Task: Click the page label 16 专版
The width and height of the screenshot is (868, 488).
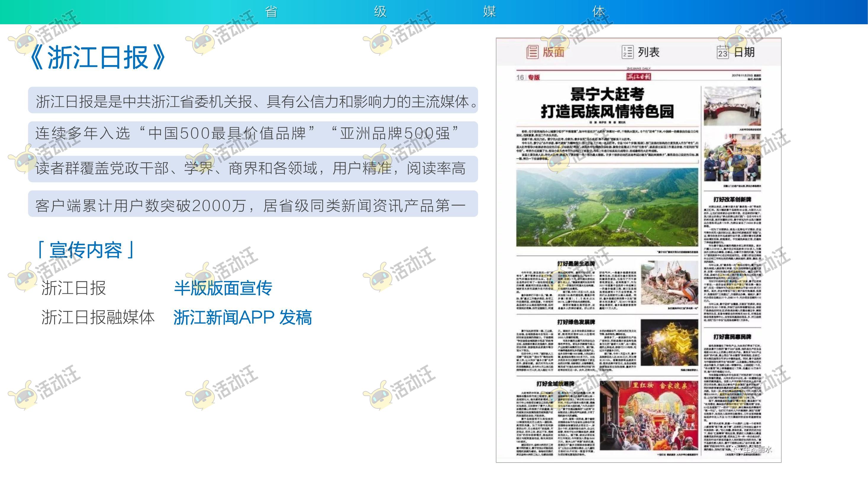Action: (528, 77)
